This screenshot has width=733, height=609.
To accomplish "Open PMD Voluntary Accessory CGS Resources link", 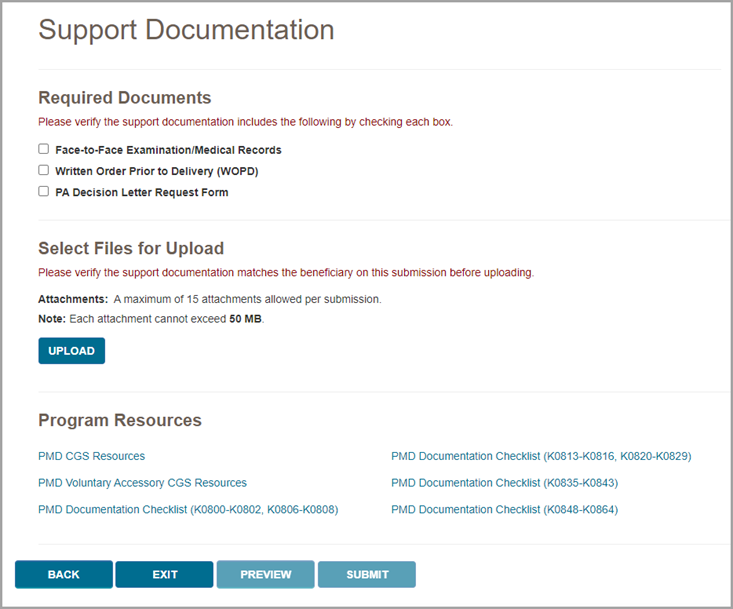I will [x=142, y=482].
